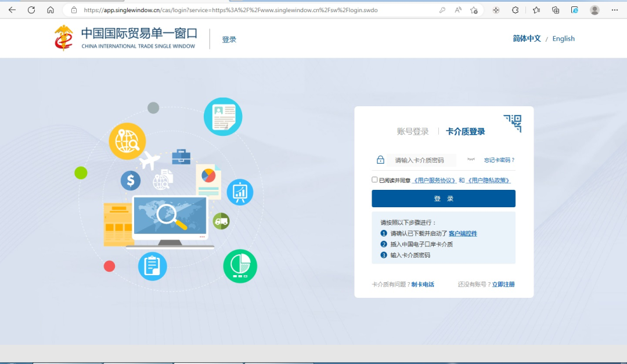
Task: Select the 卡介质登录 tab
Action: click(465, 132)
